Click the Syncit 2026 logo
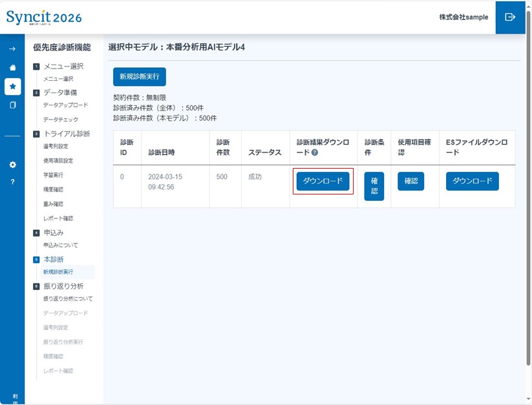This screenshot has height=405, width=532. pos(43,16)
